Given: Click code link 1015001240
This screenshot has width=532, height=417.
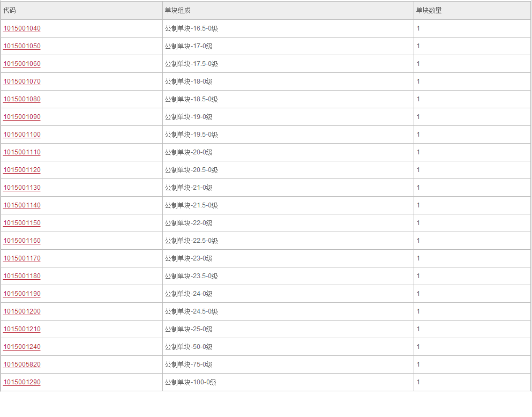Looking at the screenshot, I should [x=22, y=347].
